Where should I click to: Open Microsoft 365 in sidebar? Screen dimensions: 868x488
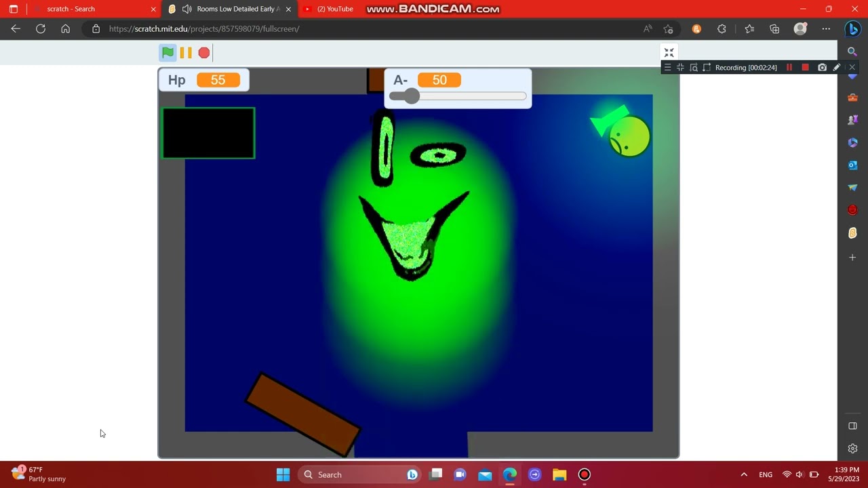[x=852, y=142]
